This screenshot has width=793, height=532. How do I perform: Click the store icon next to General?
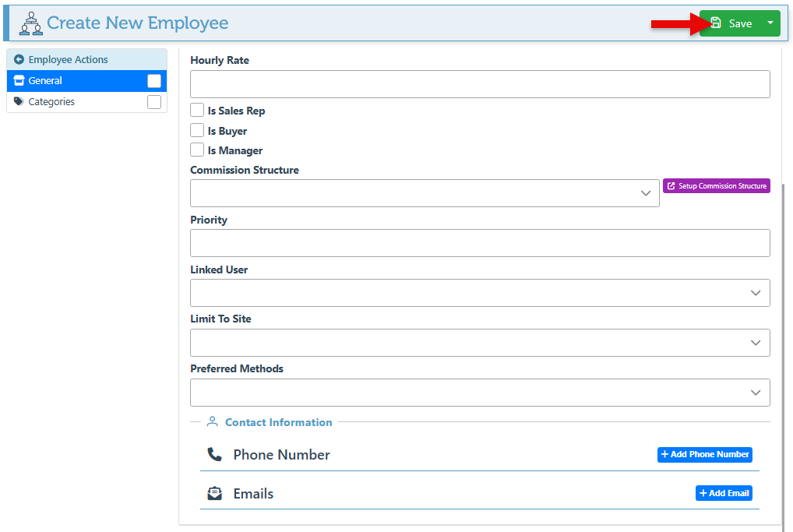(19, 81)
